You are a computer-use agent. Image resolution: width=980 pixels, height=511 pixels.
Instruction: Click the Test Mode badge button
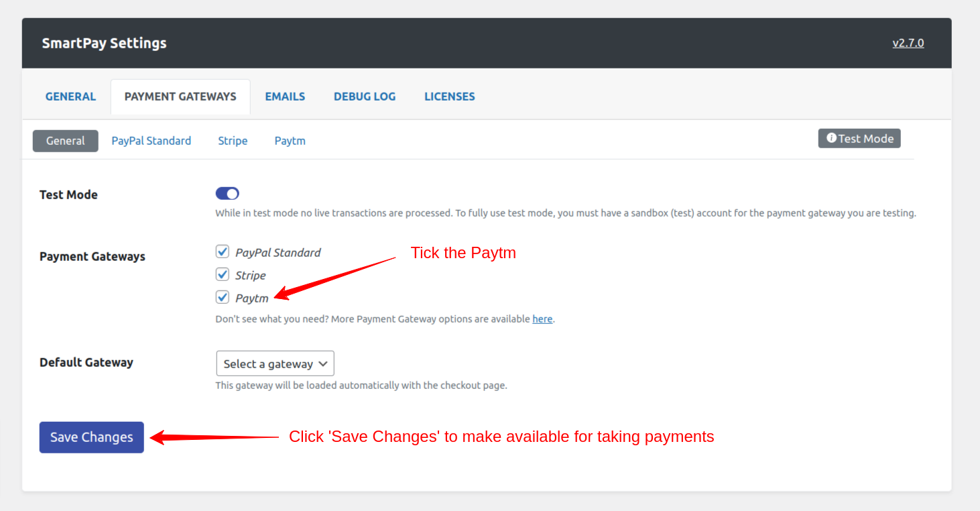(859, 139)
